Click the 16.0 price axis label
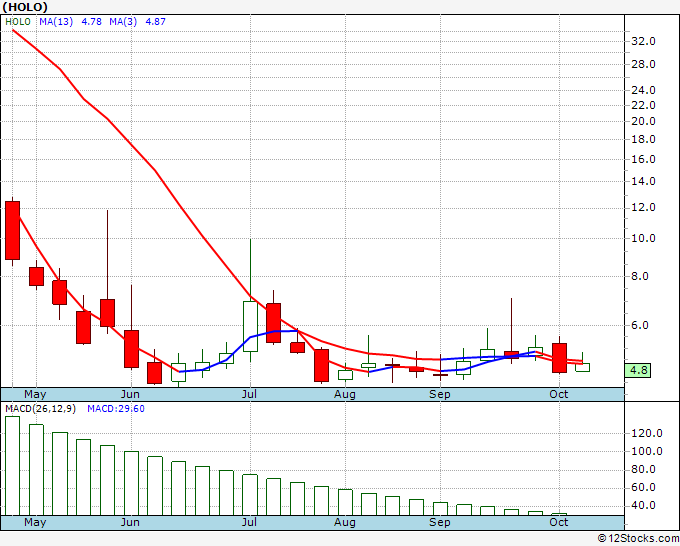 (x=643, y=159)
